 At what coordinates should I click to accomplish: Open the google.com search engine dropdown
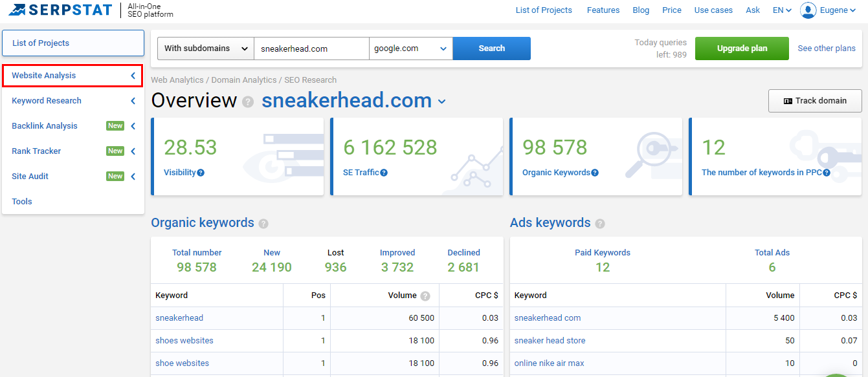coord(411,48)
